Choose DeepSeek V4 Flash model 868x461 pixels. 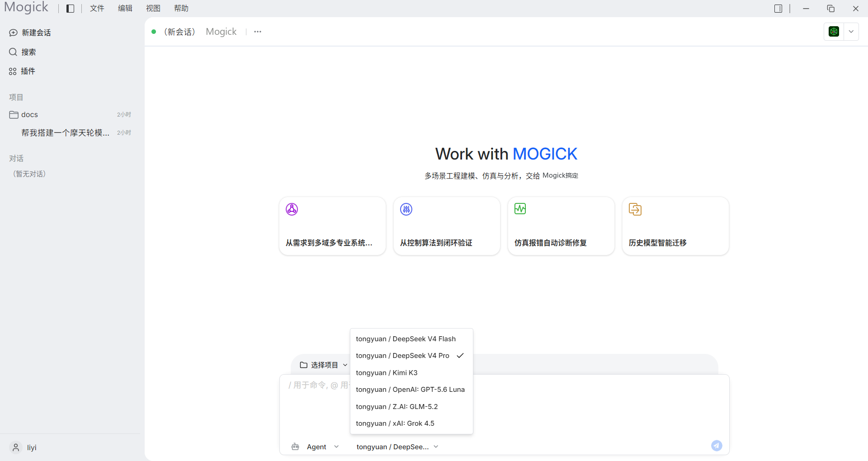tap(411, 339)
